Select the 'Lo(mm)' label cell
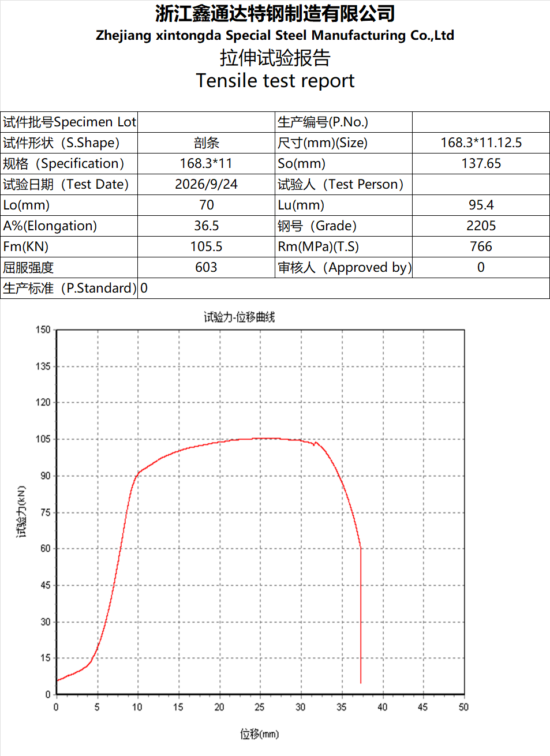Viewport: 550px width, 756px height. coord(69,205)
